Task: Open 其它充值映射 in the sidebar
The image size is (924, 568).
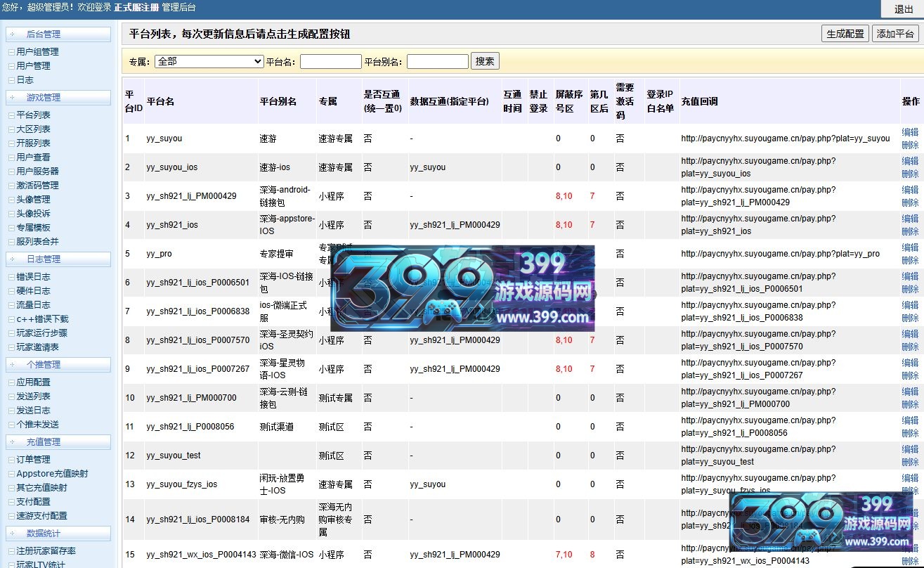Action: [x=42, y=488]
